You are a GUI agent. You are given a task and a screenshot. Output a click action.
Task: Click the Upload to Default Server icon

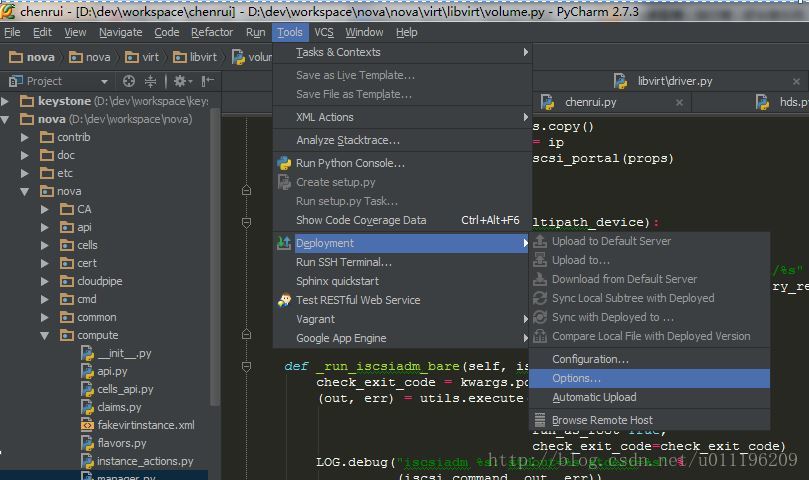(x=540, y=241)
